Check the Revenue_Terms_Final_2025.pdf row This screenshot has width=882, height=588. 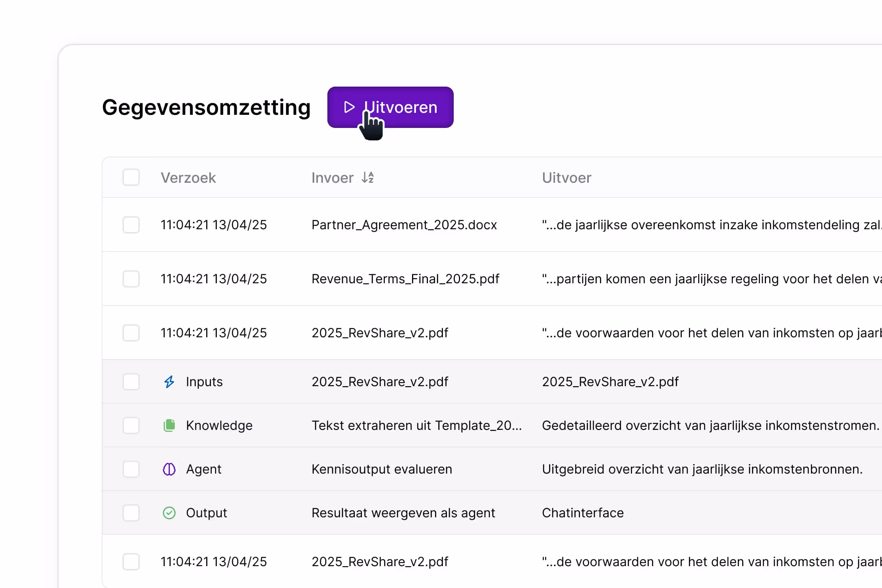(x=131, y=279)
